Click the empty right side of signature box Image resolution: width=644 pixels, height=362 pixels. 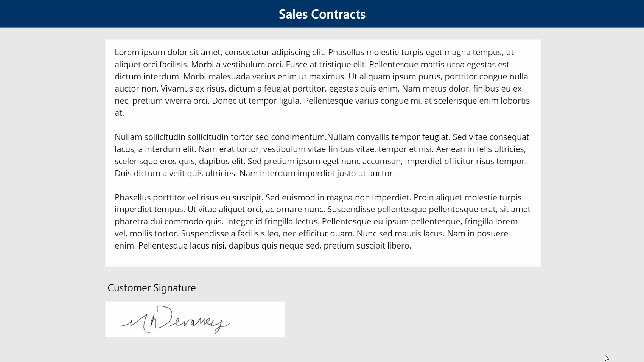257,319
